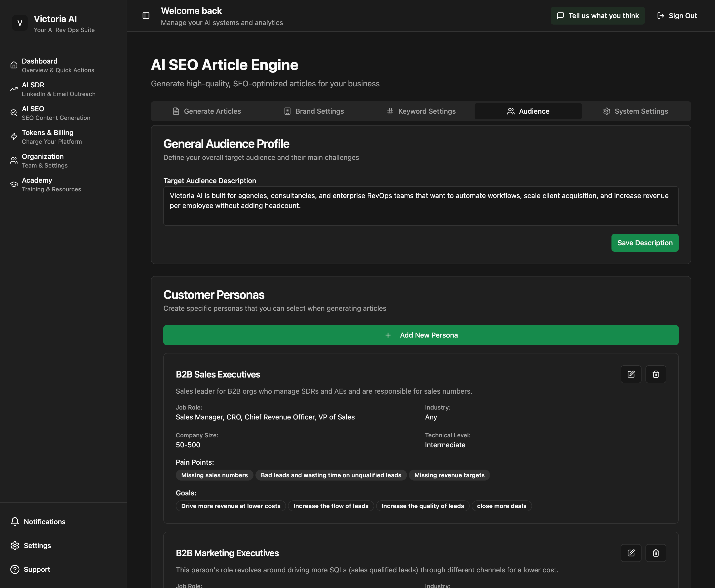Switch to Generate Articles tab

tap(207, 111)
